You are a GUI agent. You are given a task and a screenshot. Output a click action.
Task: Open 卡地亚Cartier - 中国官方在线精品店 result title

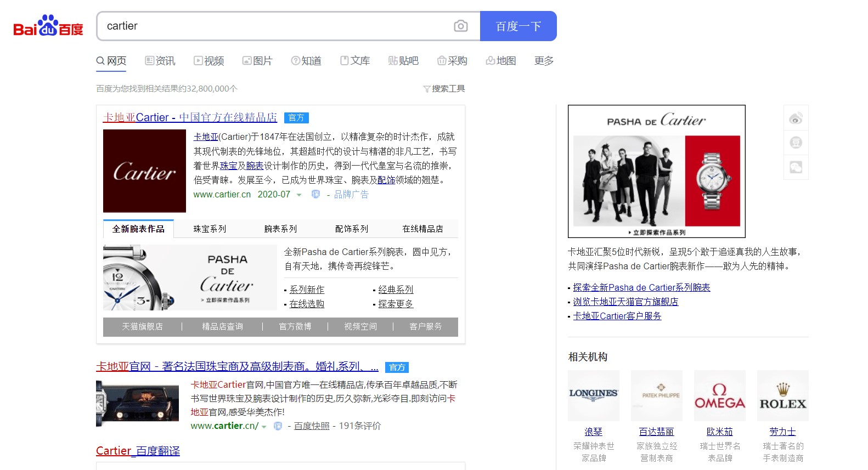coord(190,117)
